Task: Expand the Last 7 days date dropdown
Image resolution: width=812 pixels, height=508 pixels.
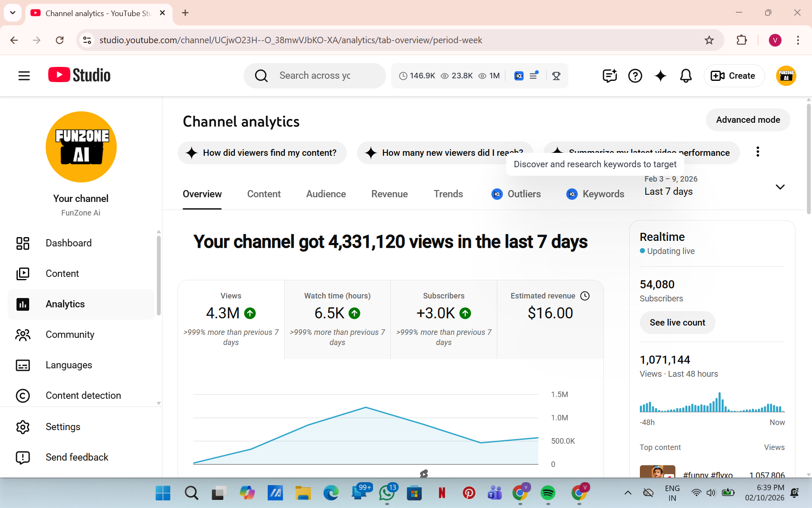Action: tap(780, 187)
